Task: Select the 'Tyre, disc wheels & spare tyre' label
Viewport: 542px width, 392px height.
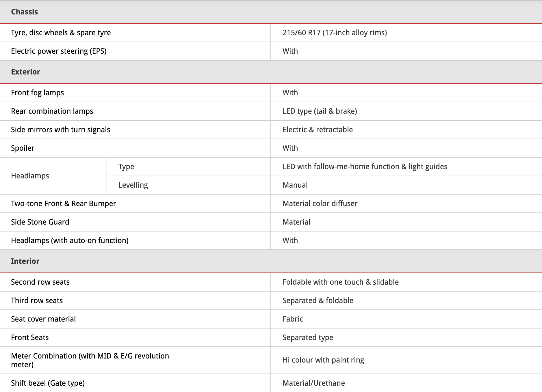Action: (61, 33)
